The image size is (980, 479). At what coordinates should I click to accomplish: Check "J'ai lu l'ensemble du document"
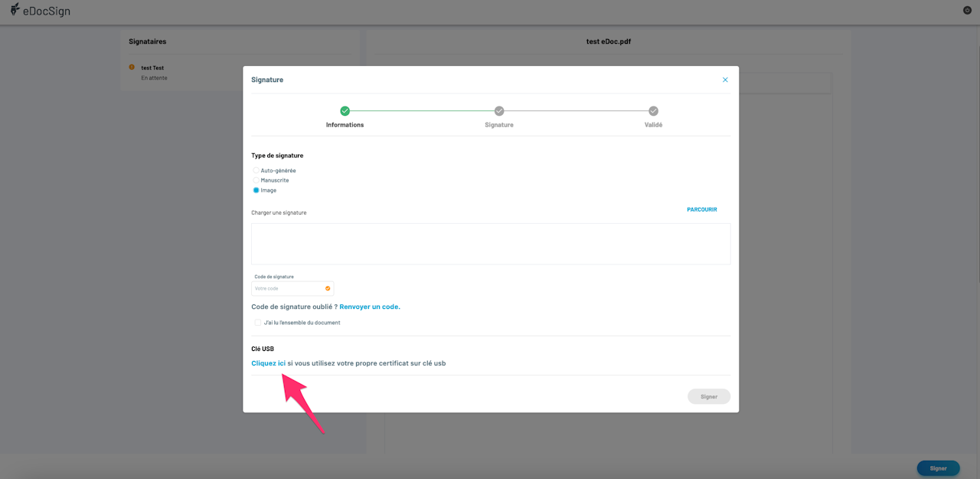(x=258, y=323)
